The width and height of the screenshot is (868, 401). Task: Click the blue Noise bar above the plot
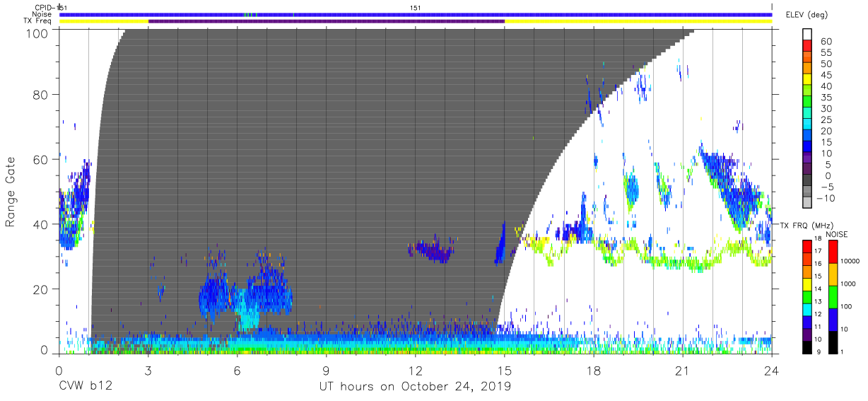416,14
